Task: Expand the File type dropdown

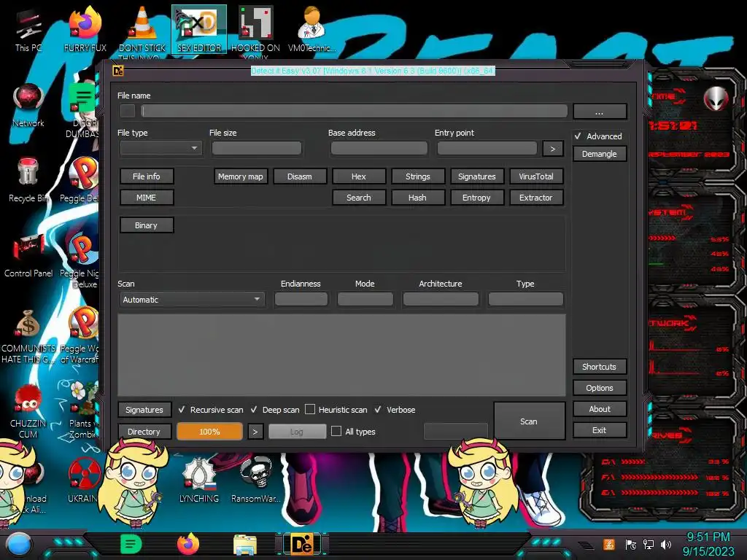Action: coord(161,148)
